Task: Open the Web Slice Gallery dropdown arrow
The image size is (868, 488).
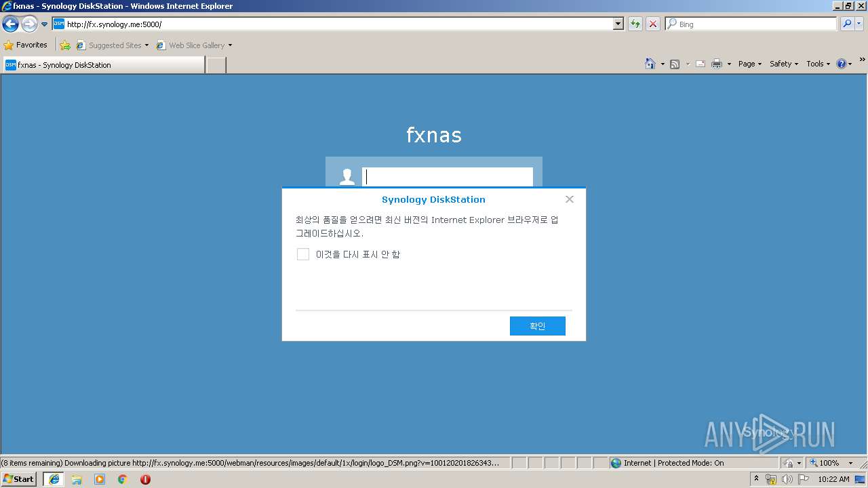Action: pos(230,45)
